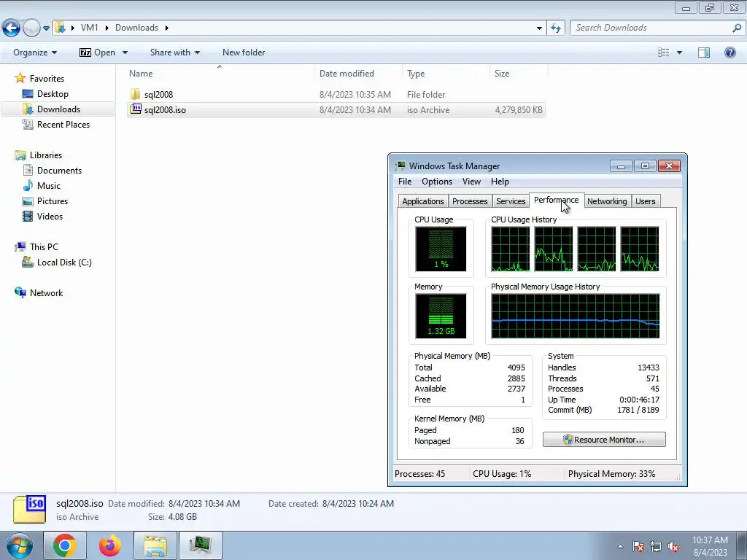Click Downloads in the address breadcrumb

(x=136, y=28)
